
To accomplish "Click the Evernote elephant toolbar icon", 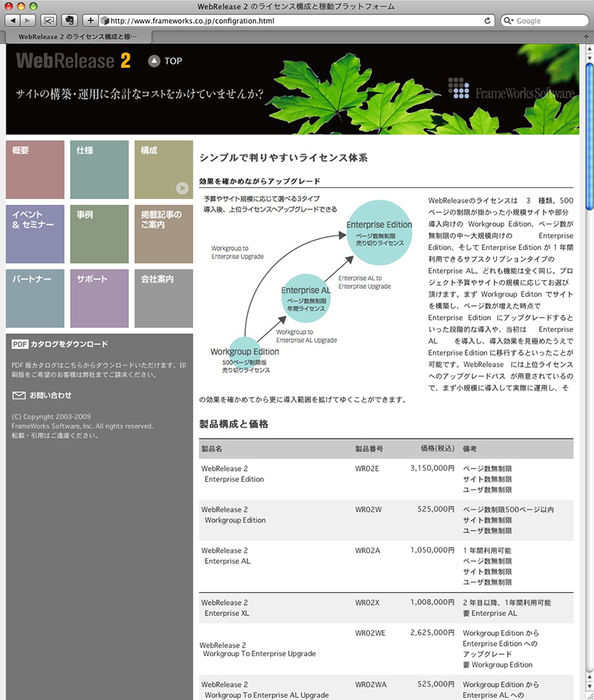I will (x=69, y=21).
